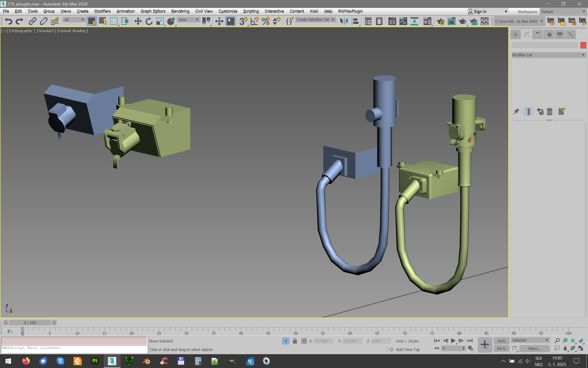Toggle Show End Result in modifier stack
The width and height of the screenshot is (588, 368).
(x=529, y=112)
